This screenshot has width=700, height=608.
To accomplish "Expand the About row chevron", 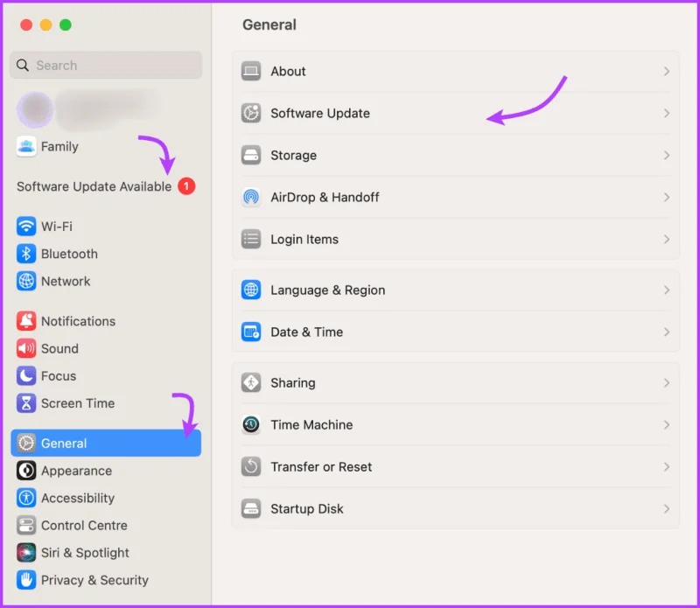I will tap(667, 72).
